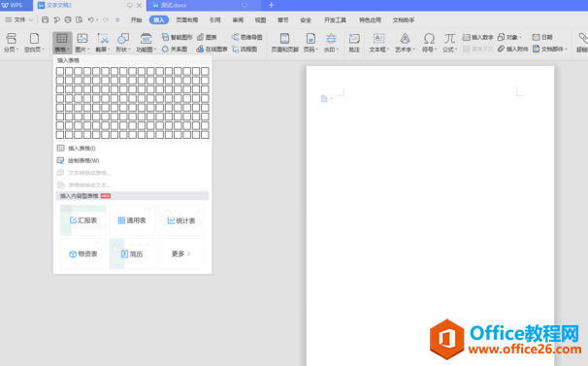588x366 pixels.
Task: Expand the 文本框 dropdown arrow
Action: [388, 50]
